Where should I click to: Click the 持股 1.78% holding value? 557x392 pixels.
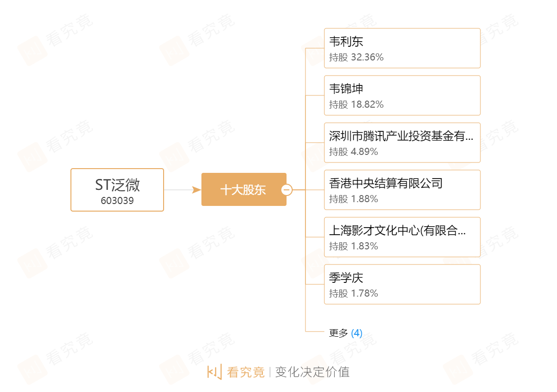354,293
